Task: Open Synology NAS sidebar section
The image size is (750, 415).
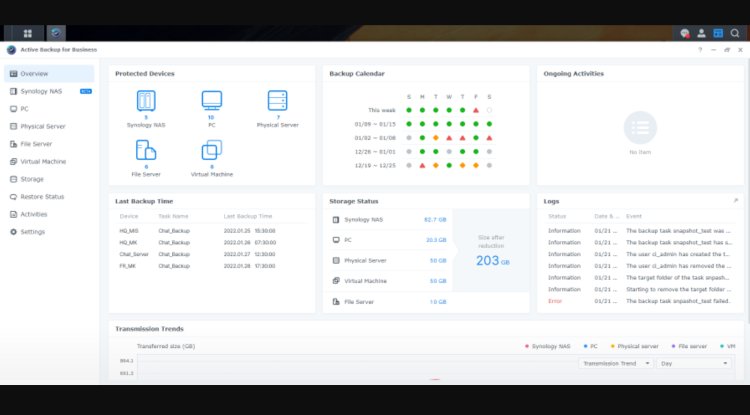Action: tap(49, 91)
